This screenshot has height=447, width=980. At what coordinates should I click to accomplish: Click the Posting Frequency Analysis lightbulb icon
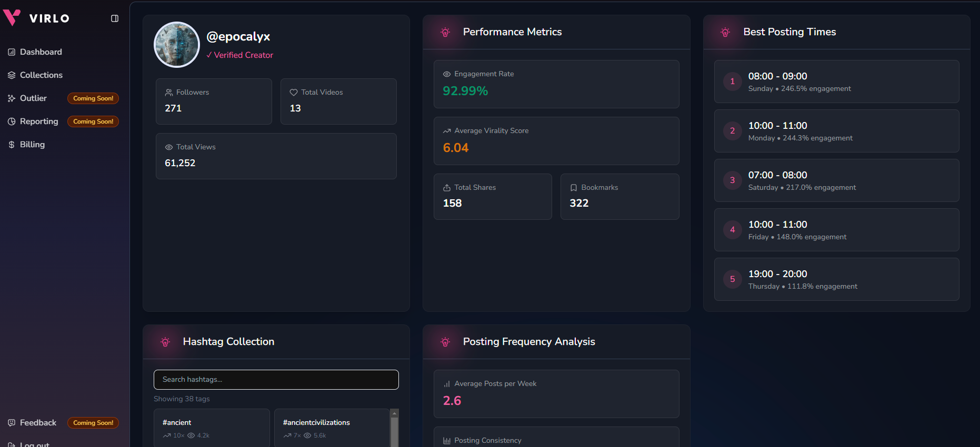[445, 342]
